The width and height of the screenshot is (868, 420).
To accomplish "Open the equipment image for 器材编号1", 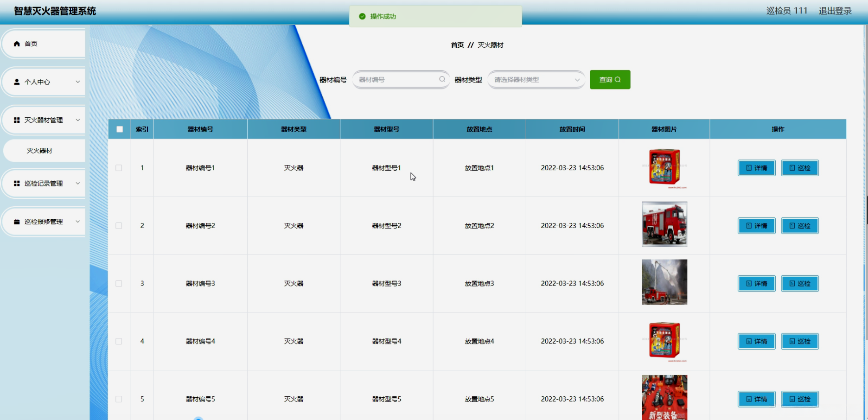I will [664, 168].
